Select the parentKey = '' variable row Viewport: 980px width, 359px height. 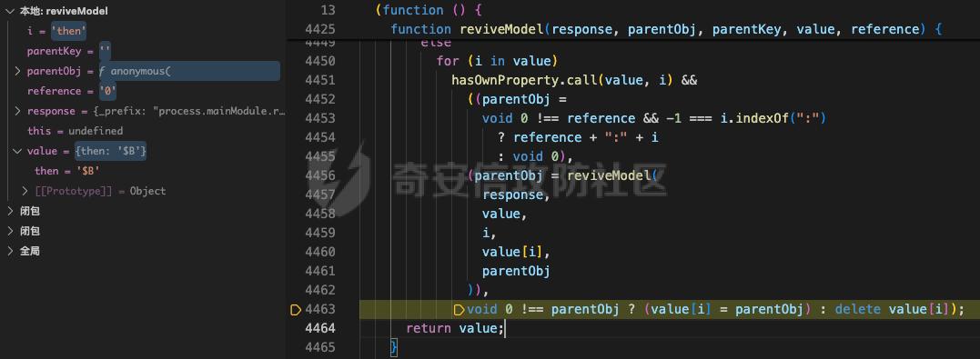pyautogui.click(x=143, y=51)
